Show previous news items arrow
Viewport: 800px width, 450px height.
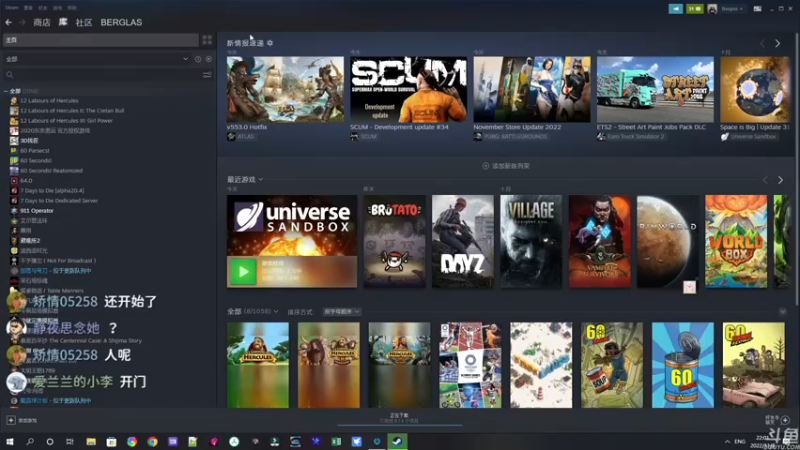tap(763, 43)
